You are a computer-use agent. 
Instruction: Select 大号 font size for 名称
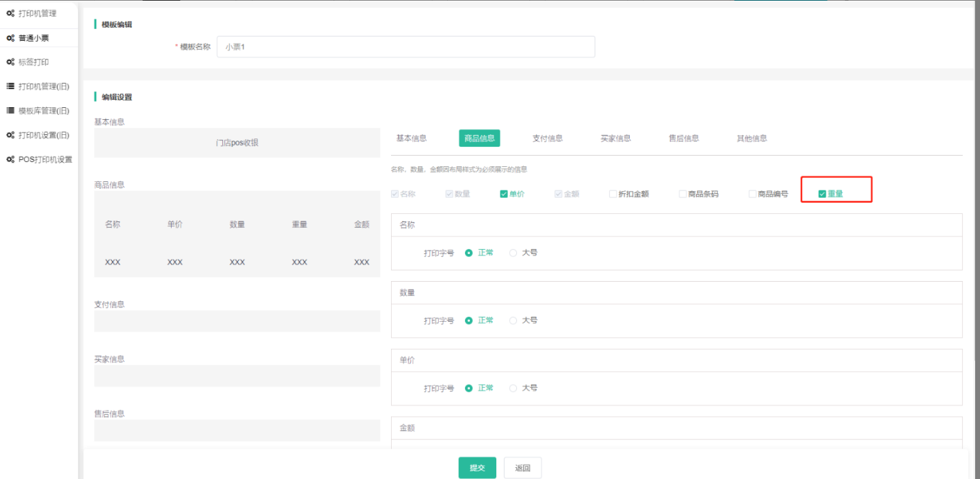[x=514, y=253]
